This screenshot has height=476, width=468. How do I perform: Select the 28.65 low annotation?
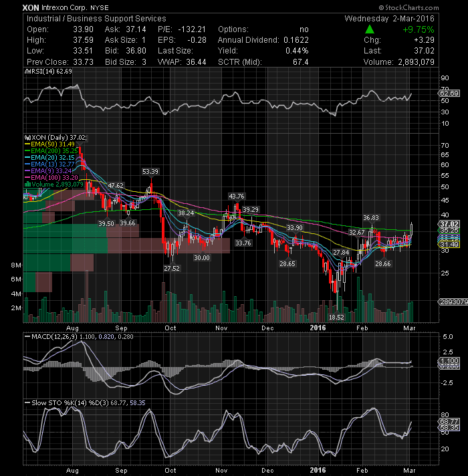287,264
